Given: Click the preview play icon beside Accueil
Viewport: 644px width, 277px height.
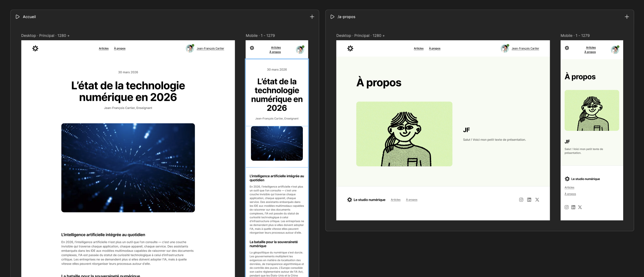Looking at the screenshot, I should click(x=17, y=17).
